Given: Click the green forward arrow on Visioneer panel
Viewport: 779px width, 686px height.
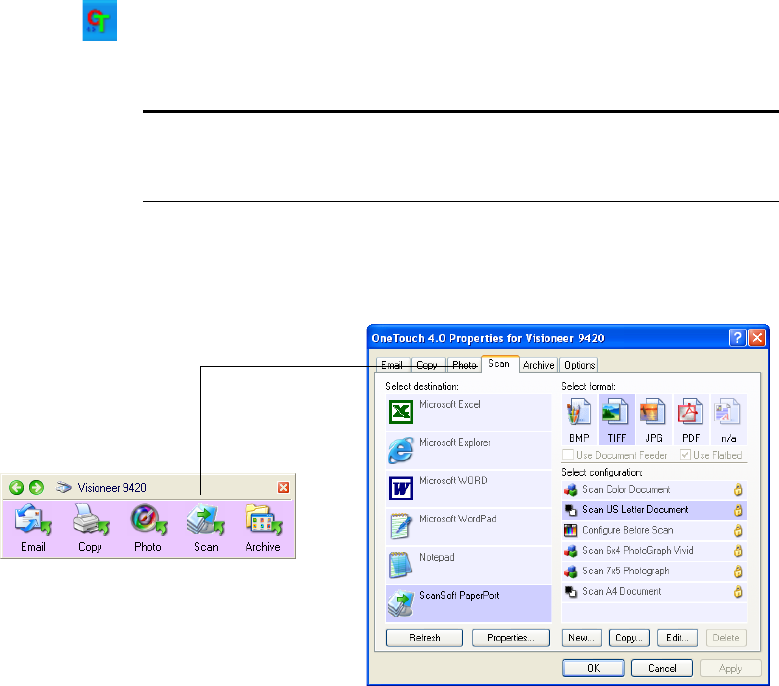Looking at the screenshot, I should point(36,487).
